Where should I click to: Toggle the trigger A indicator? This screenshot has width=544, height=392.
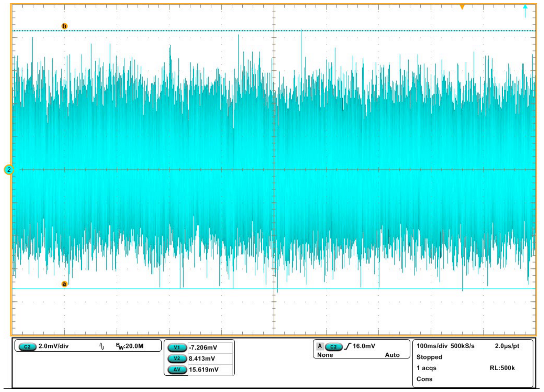tap(320, 346)
